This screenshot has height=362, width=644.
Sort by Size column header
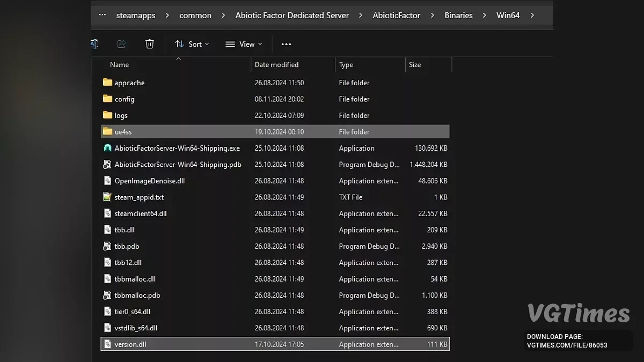pyautogui.click(x=415, y=65)
